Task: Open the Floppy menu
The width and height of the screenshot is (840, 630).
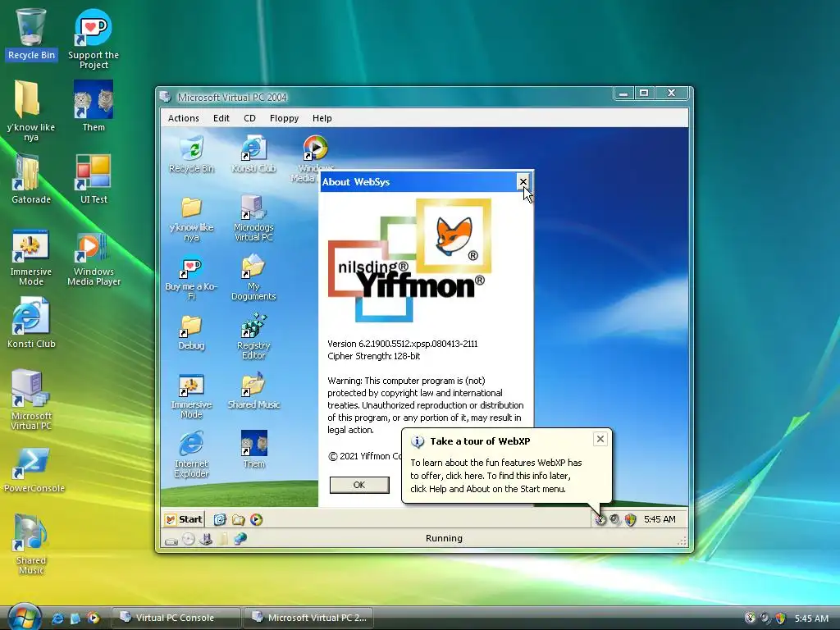Action: (284, 118)
